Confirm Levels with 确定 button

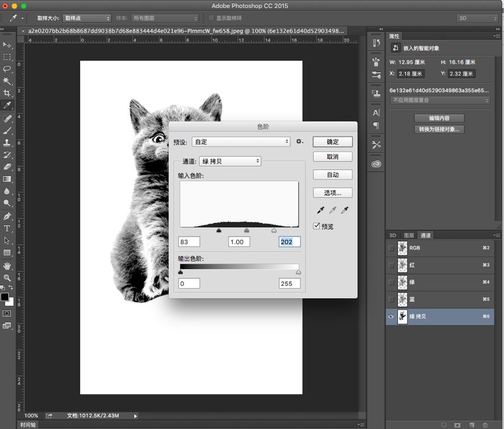(332, 141)
